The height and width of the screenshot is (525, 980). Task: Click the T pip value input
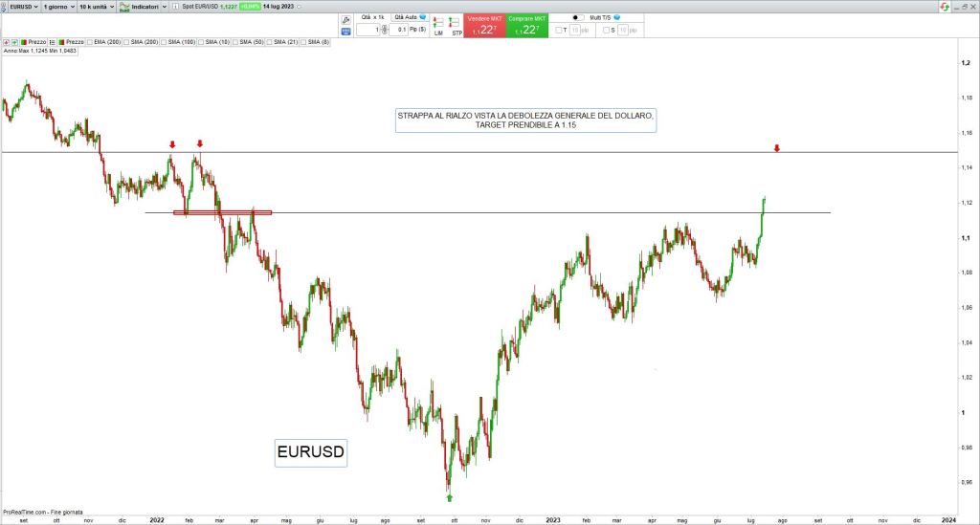click(574, 30)
